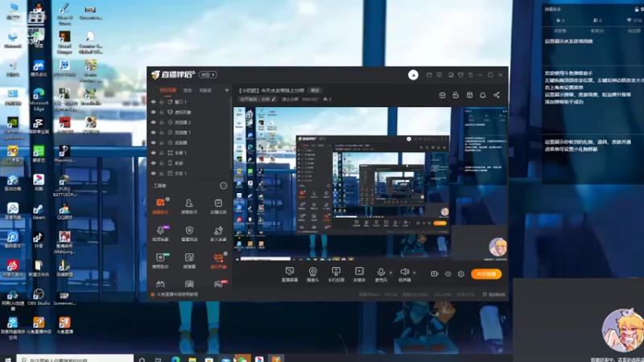Screen dimensions: 644x362
Task: Open mode switcher pill beside 直播伴侣 logo
Action: coord(208,75)
